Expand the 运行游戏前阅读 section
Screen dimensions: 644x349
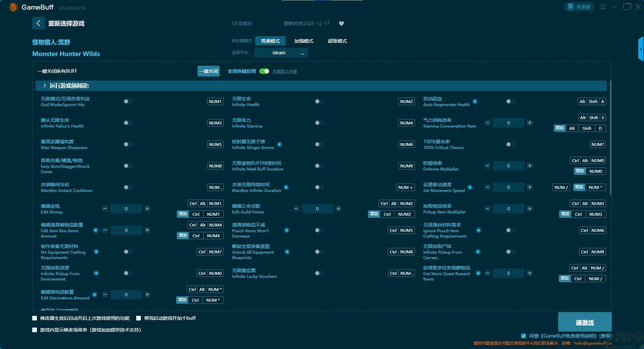45,86
